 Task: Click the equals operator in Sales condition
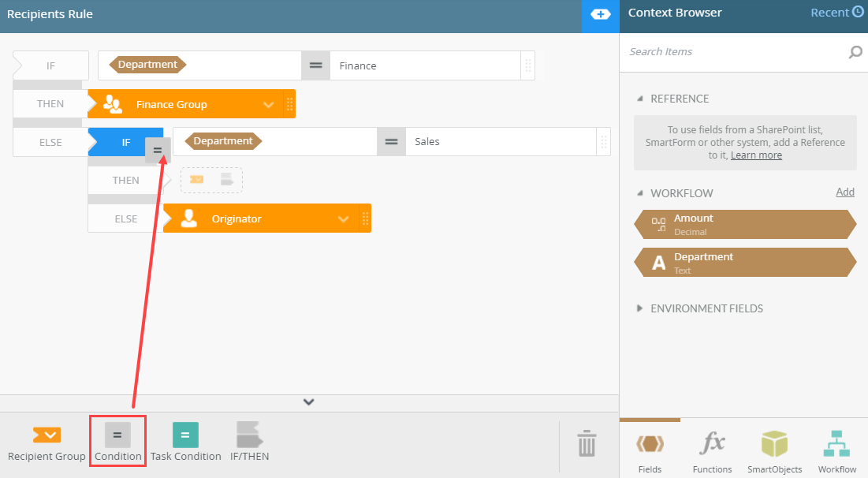click(x=391, y=142)
